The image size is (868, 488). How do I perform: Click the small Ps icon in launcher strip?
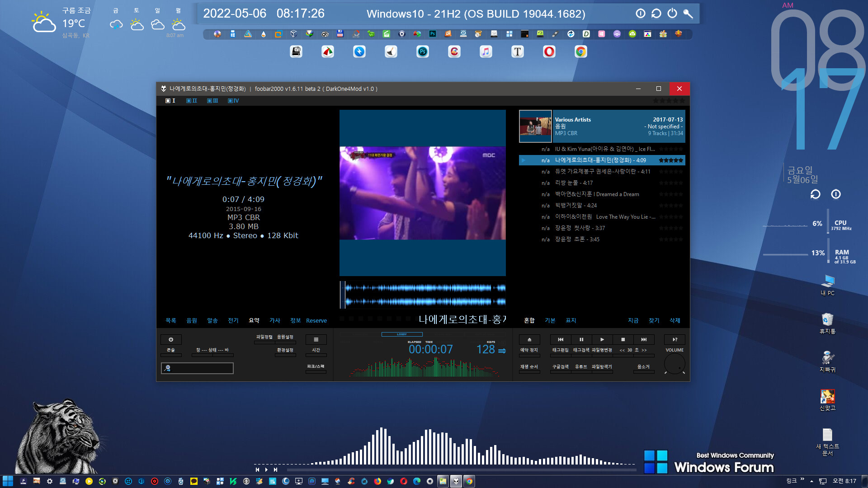[x=433, y=34]
